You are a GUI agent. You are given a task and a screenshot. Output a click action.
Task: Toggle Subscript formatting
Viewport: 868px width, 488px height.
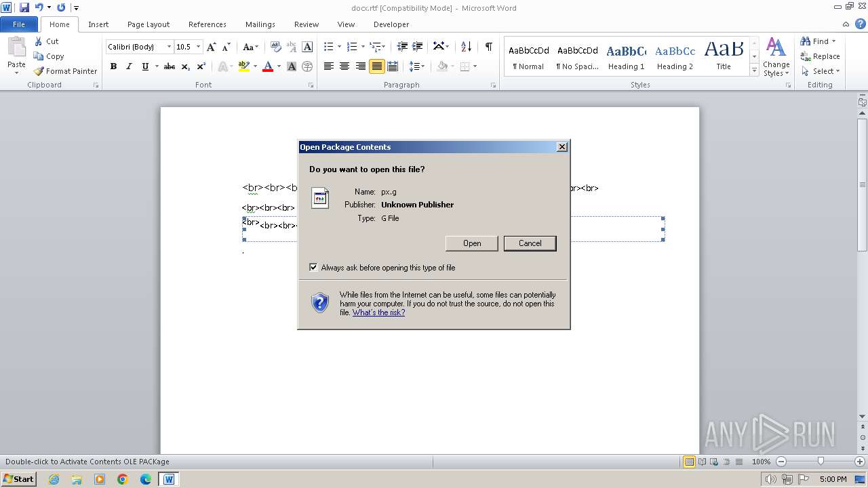point(185,66)
